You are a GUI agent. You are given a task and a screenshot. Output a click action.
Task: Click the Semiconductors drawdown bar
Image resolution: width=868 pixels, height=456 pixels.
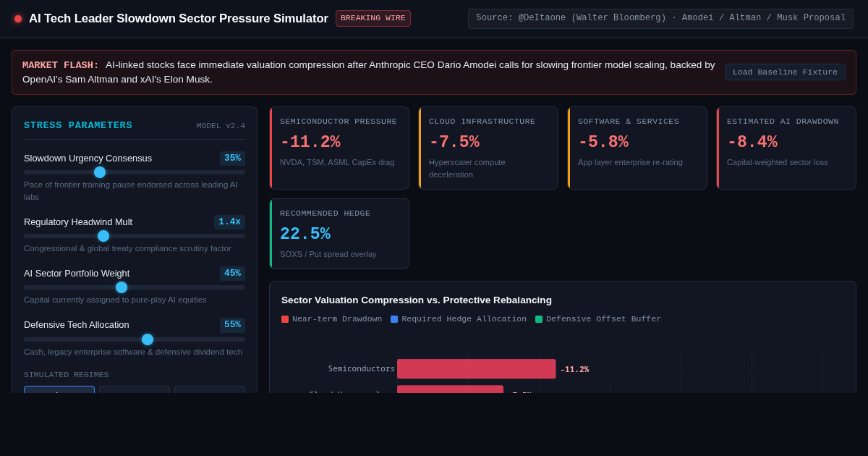477,369
